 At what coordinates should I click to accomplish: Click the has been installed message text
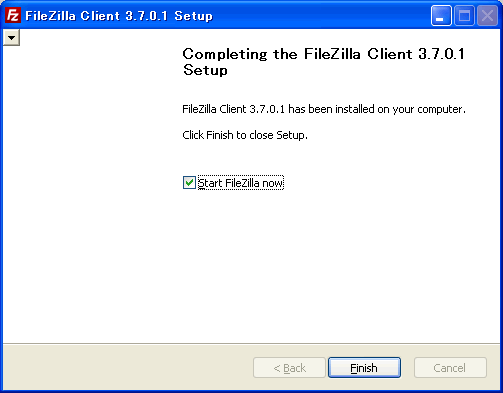click(324, 109)
